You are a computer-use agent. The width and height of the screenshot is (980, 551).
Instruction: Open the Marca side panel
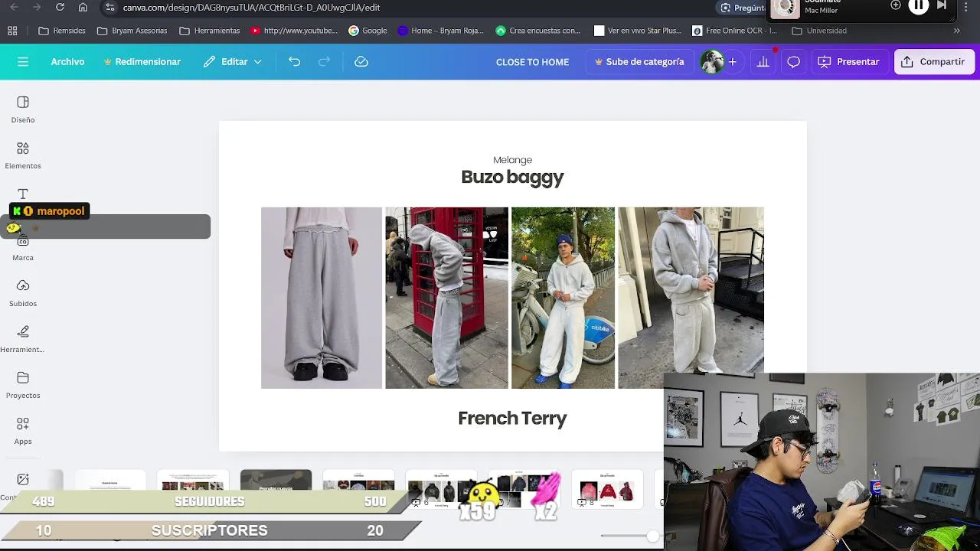pyautogui.click(x=23, y=249)
